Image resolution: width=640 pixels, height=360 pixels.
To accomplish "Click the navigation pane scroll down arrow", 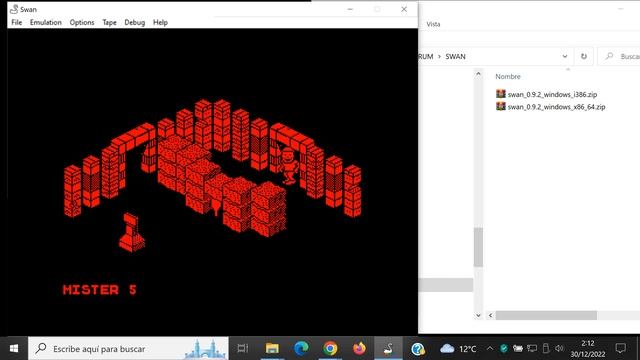I will tap(478, 315).
